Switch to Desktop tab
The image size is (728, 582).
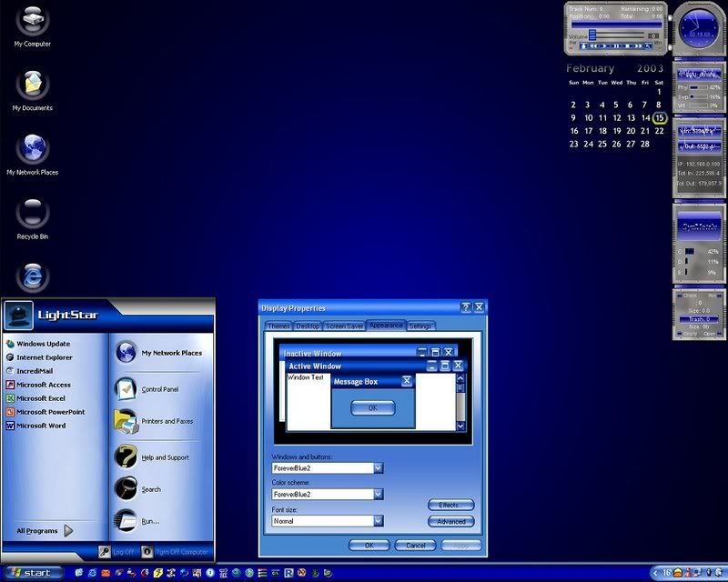pyautogui.click(x=308, y=326)
